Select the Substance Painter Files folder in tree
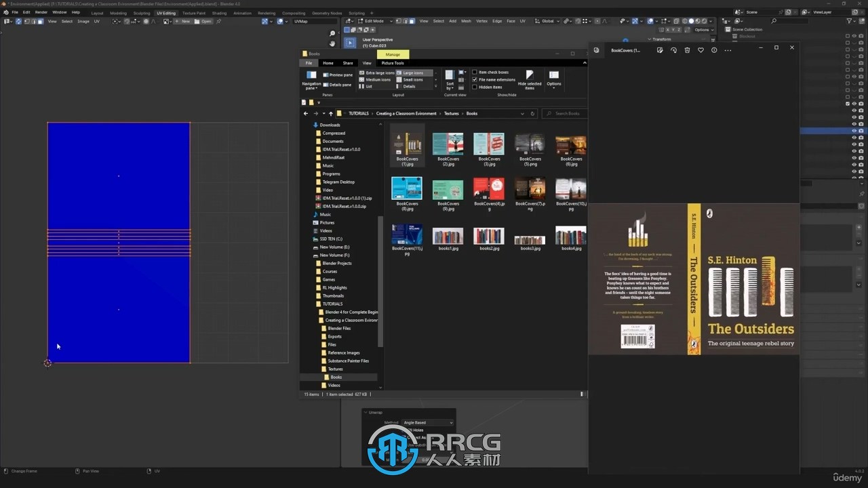Image resolution: width=868 pixels, height=488 pixels. pyautogui.click(x=349, y=361)
